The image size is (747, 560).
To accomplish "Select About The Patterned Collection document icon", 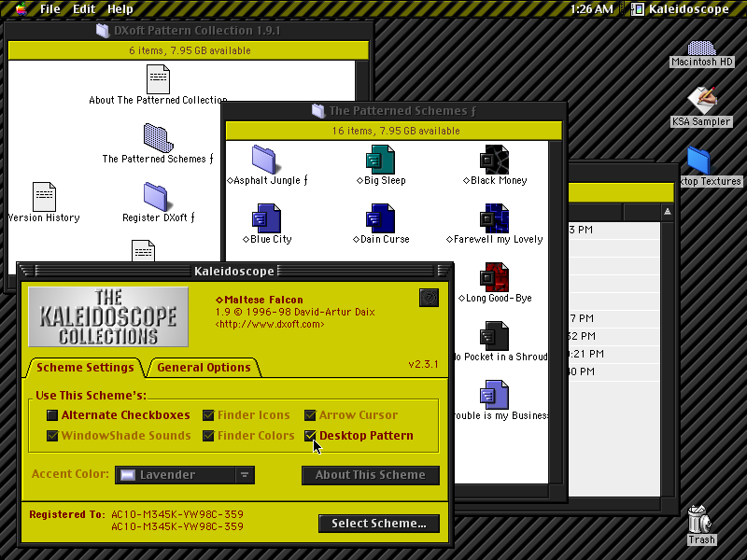I will pyautogui.click(x=158, y=79).
